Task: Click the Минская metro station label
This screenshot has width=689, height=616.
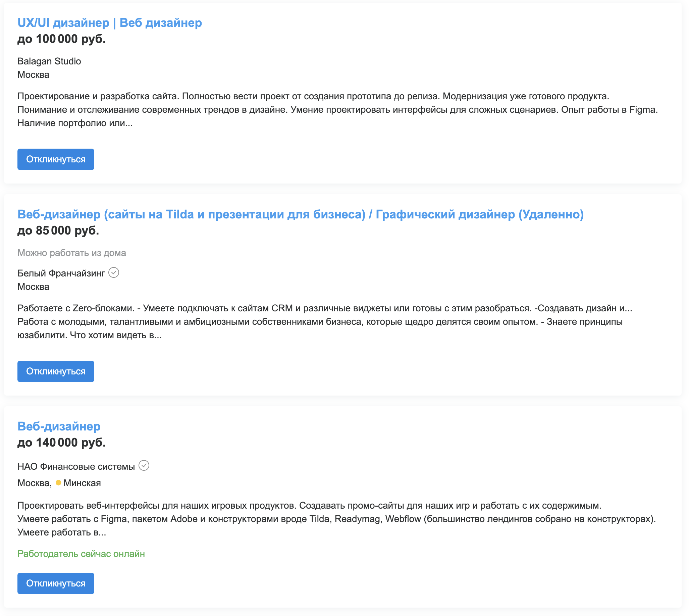Action: 82,483
